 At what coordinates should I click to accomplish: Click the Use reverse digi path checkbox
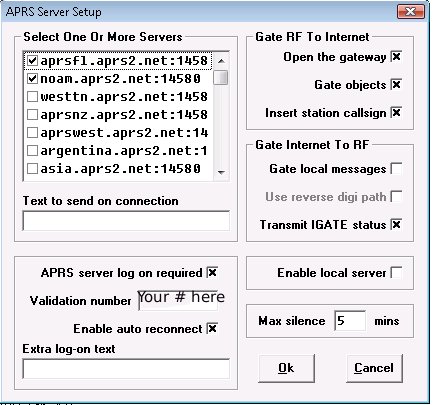[396, 197]
